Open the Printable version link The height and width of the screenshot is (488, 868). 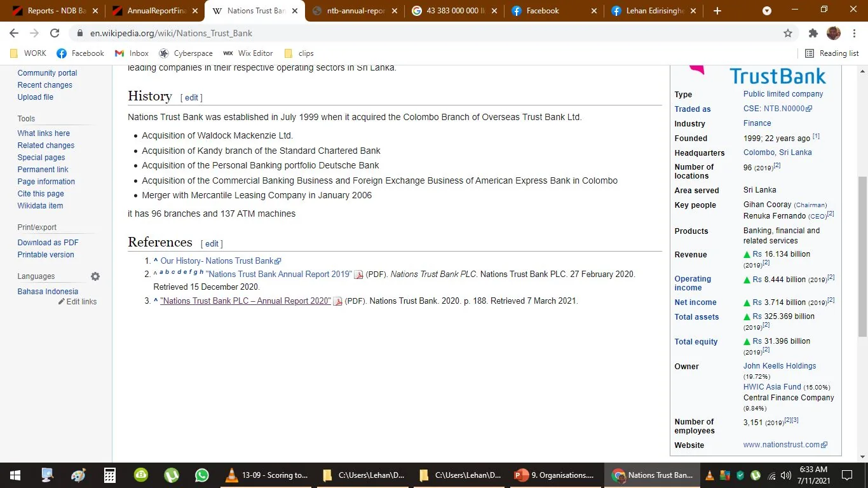(46, 255)
